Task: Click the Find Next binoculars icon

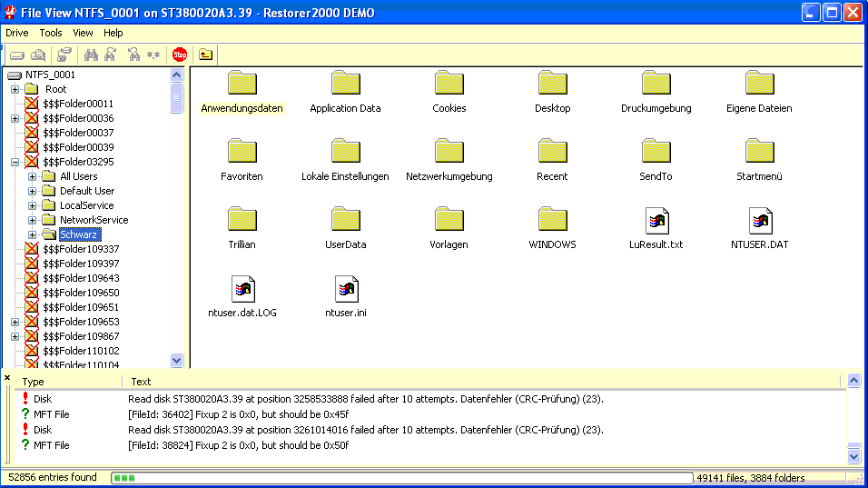Action: [111, 55]
